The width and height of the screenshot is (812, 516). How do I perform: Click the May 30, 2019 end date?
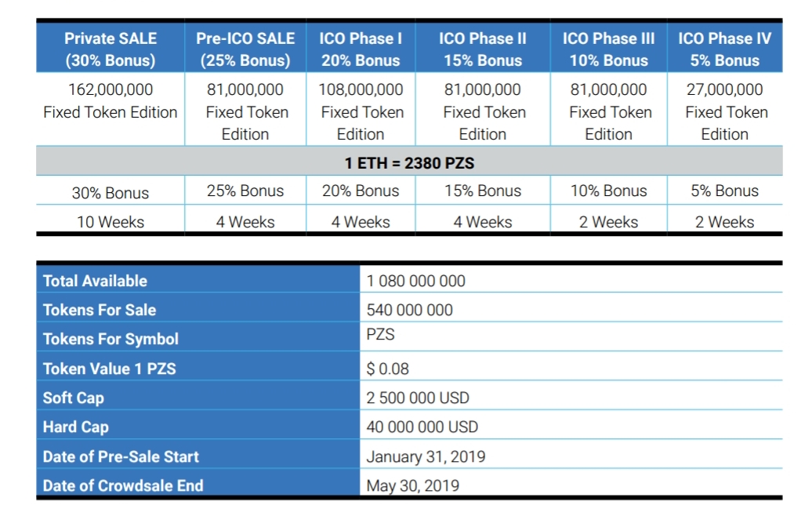point(413,485)
